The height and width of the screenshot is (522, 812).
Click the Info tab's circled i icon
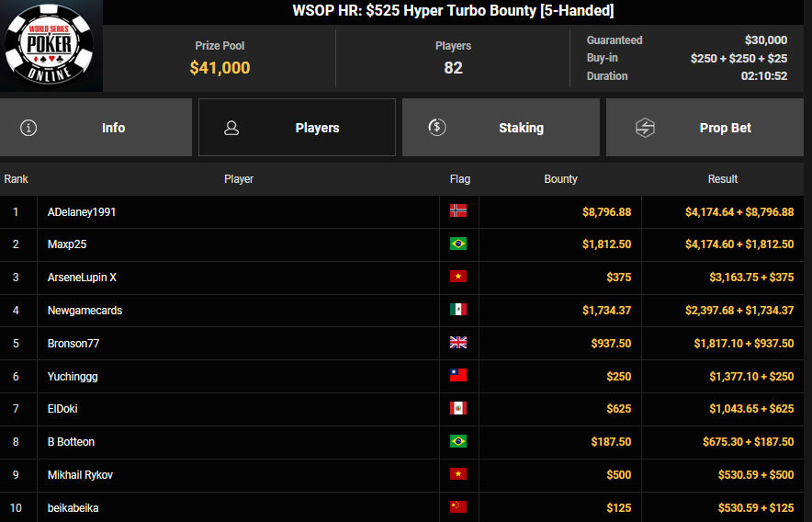[x=28, y=128]
